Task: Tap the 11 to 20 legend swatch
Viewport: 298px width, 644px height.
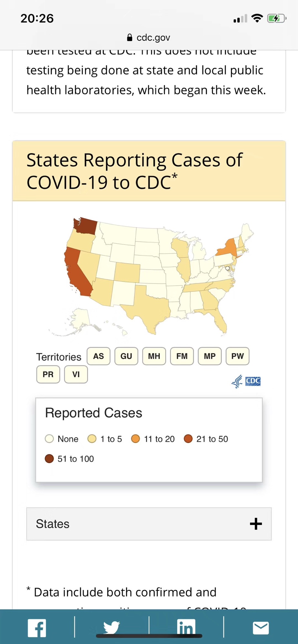Action: point(135,439)
